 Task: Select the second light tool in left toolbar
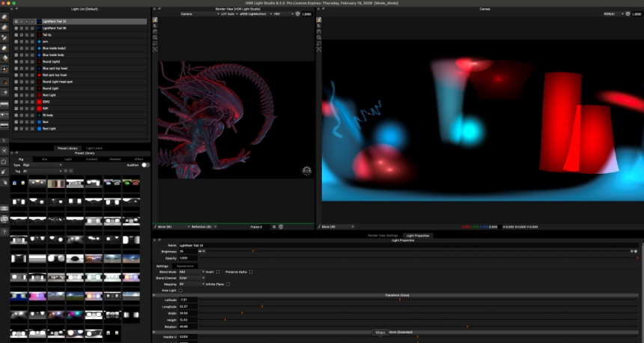point(4,28)
